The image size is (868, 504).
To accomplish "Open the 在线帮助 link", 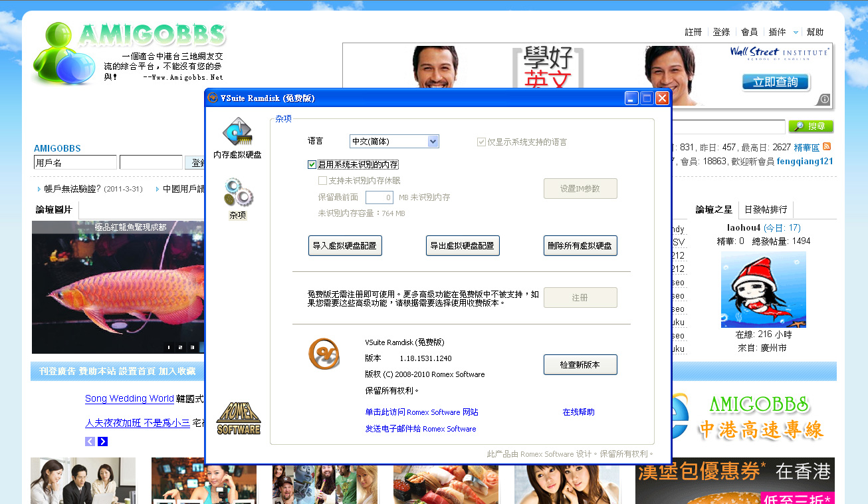I will pyautogui.click(x=578, y=412).
